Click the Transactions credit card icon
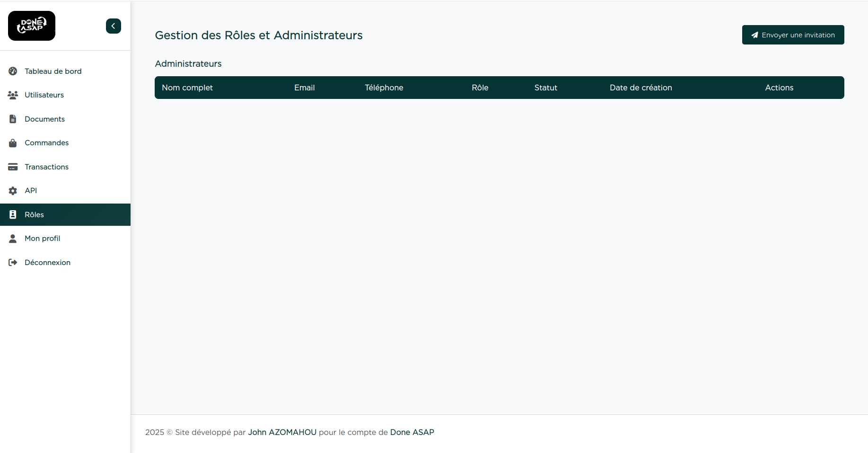Screen dimensions: 868x453 pos(13,167)
